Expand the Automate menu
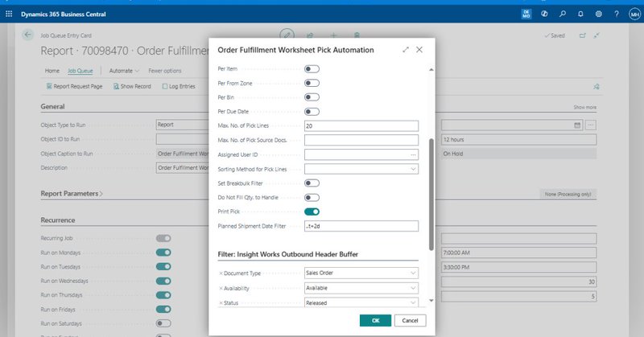This screenshot has width=644, height=337. [124, 71]
